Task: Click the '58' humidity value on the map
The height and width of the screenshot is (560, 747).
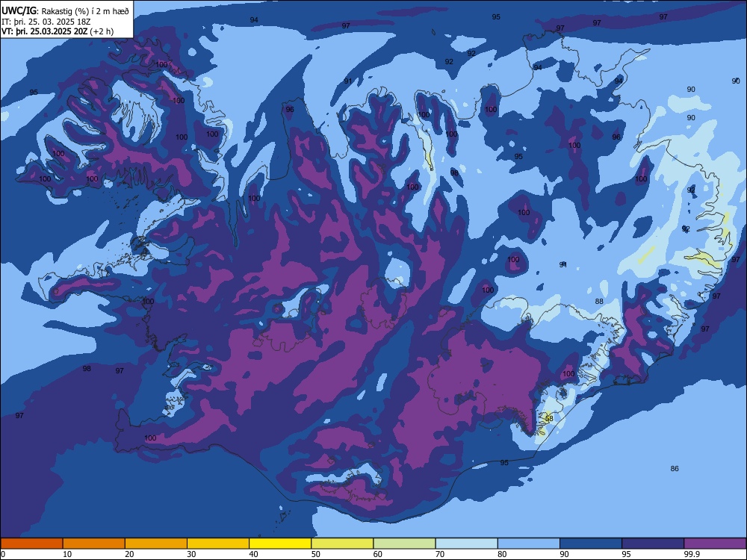Action: (549, 419)
